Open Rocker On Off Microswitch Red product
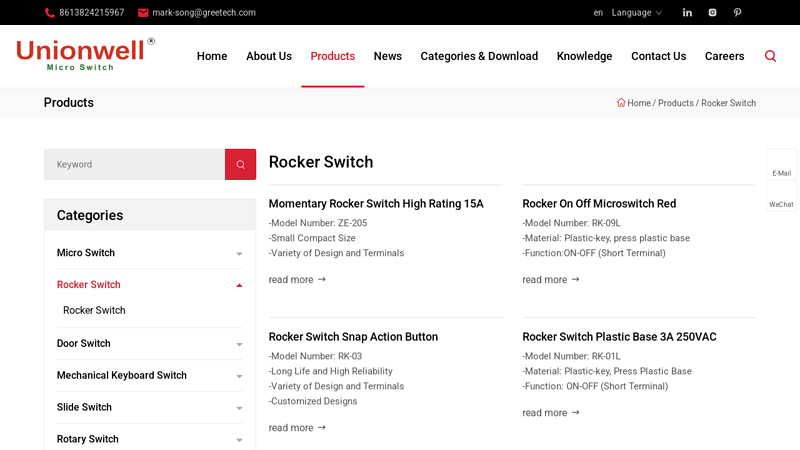Viewport: 800px width, 450px height. coord(599,204)
